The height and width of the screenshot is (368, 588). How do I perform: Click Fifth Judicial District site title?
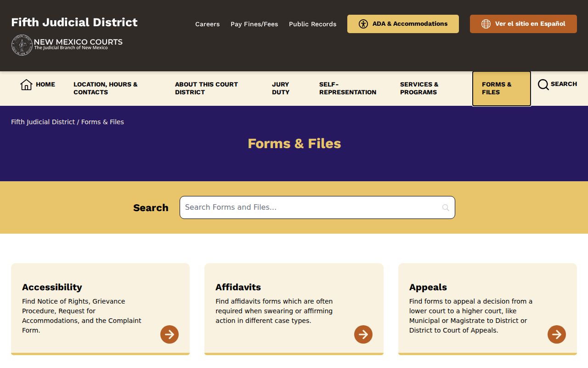pyautogui.click(x=74, y=23)
